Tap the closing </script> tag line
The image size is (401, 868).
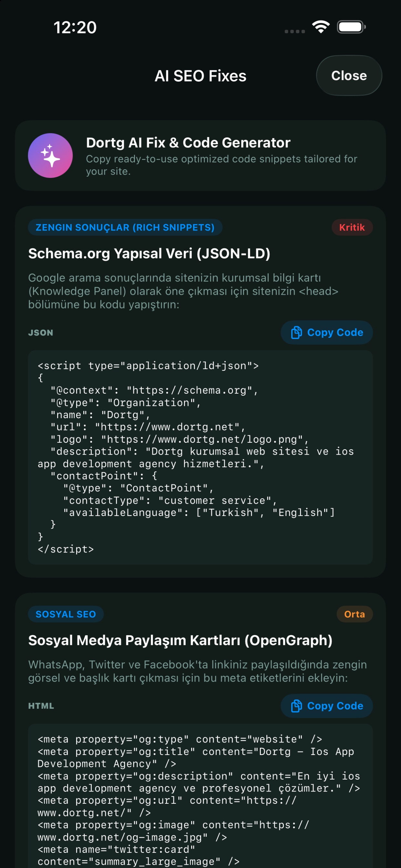[x=66, y=549]
